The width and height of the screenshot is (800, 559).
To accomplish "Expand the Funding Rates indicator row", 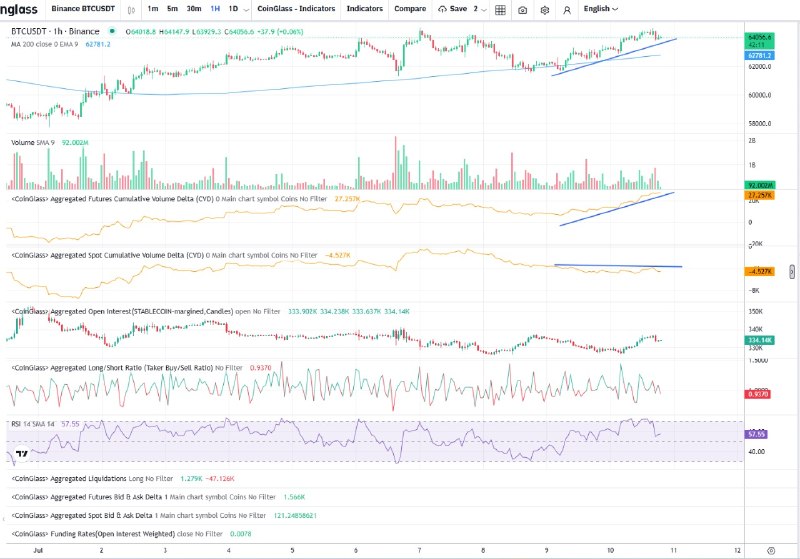I will point(117,534).
